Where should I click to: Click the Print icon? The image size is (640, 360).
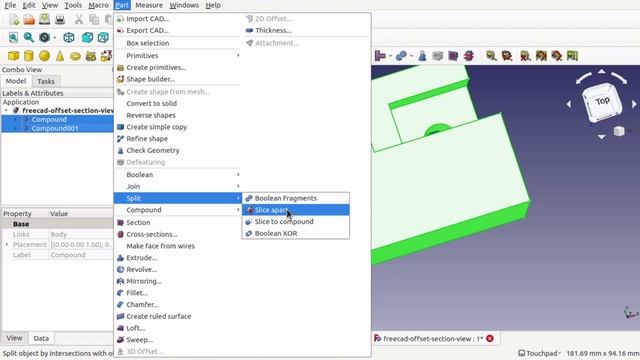pyautogui.click(x=60, y=19)
